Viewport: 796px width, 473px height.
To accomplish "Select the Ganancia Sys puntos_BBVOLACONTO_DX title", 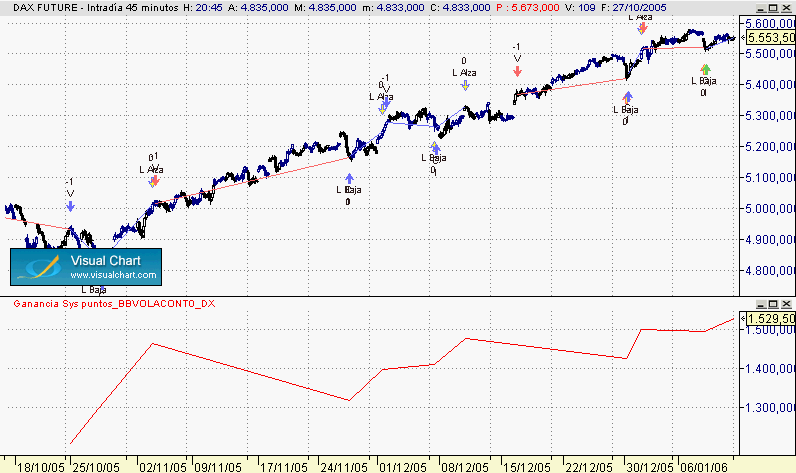I will tap(114, 304).
